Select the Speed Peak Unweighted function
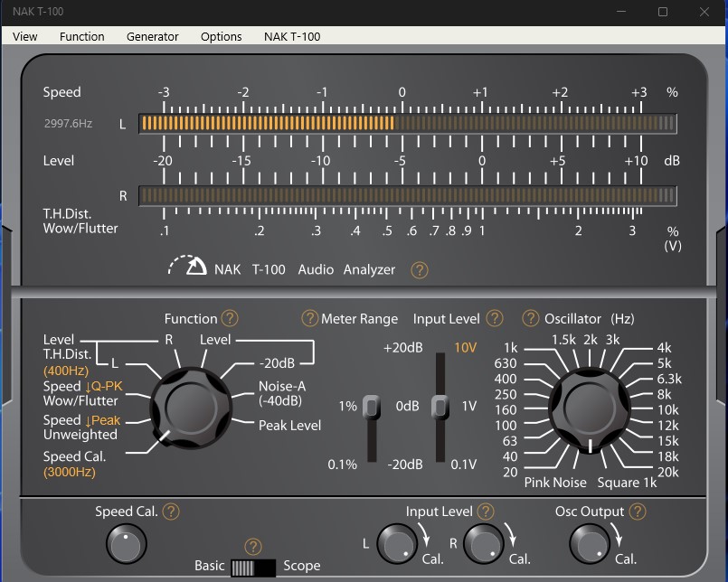The height and width of the screenshot is (582, 728). 81,427
